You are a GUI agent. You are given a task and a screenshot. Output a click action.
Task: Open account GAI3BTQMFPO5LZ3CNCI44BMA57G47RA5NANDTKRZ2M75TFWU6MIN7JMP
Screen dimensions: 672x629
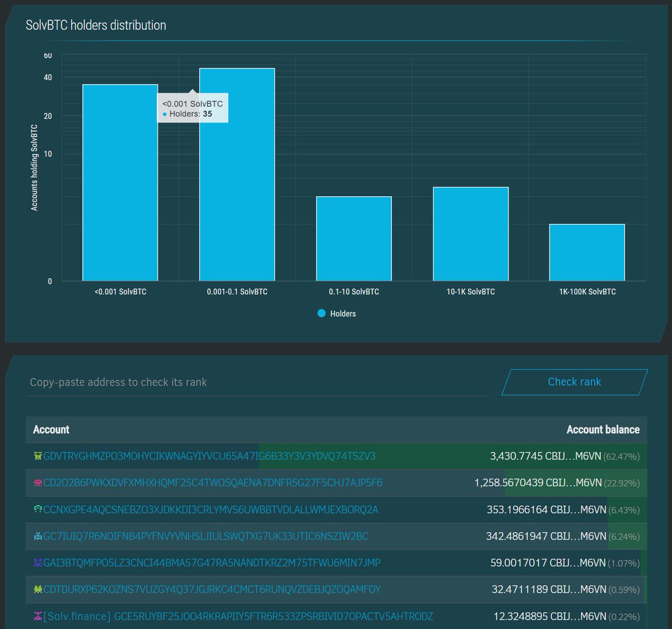point(212,563)
